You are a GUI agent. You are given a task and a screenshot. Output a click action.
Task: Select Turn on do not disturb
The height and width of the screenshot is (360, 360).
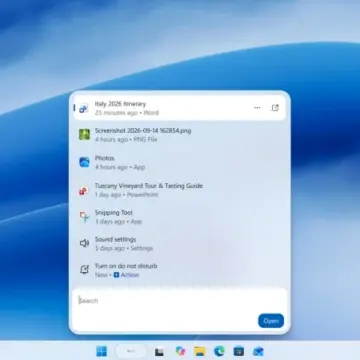click(x=179, y=270)
